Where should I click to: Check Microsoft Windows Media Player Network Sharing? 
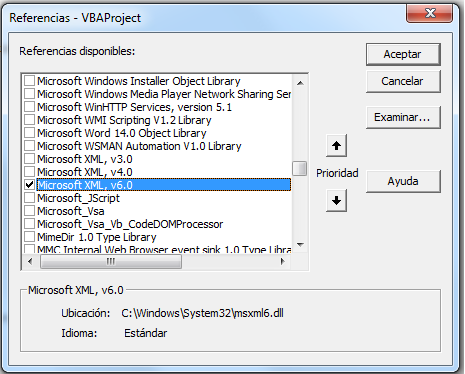click(x=30, y=94)
